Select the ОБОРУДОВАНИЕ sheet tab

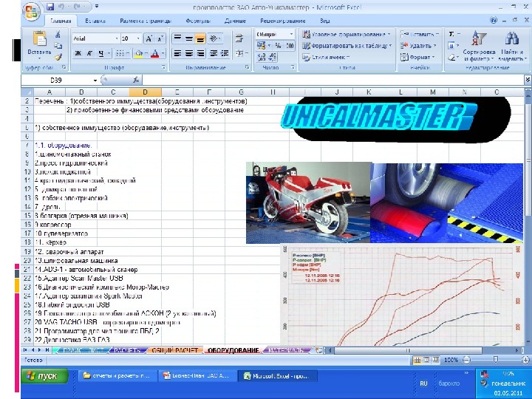233,350
